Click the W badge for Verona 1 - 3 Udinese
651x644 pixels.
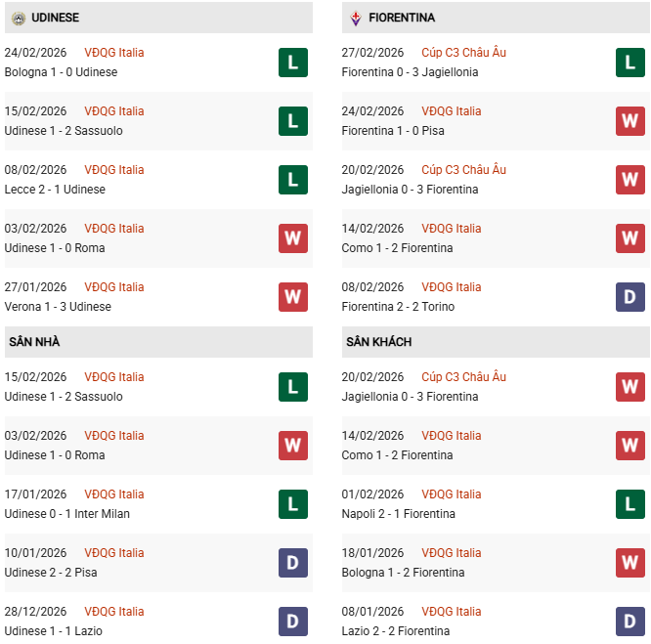[x=292, y=297]
